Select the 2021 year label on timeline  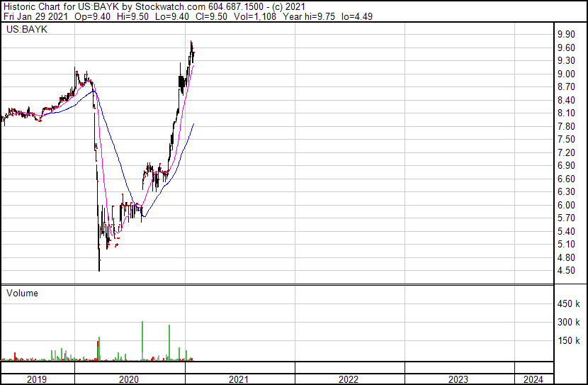click(x=239, y=379)
